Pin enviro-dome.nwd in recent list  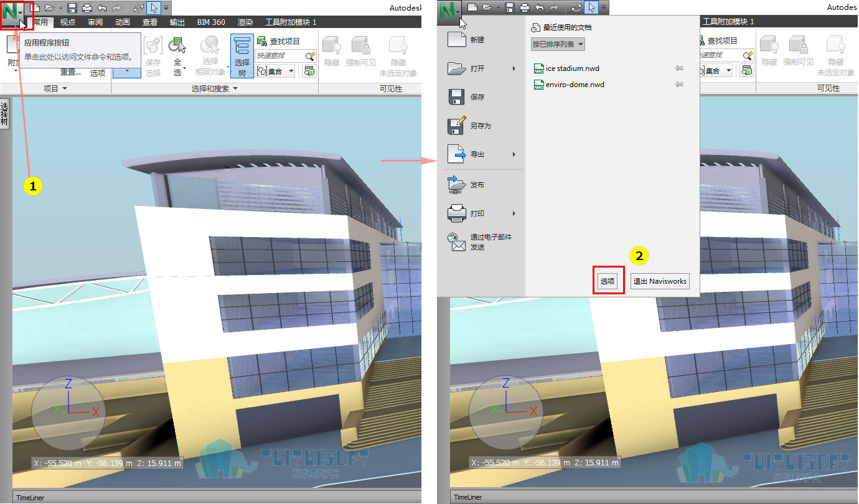click(x=679, y=85)
